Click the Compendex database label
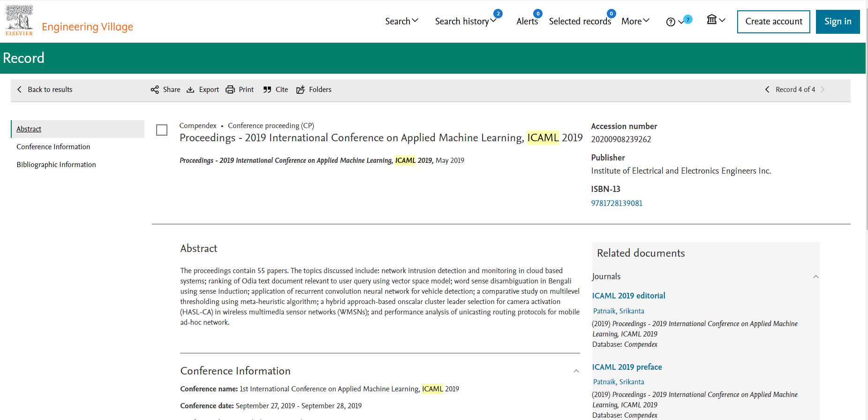 pos(198,126)
